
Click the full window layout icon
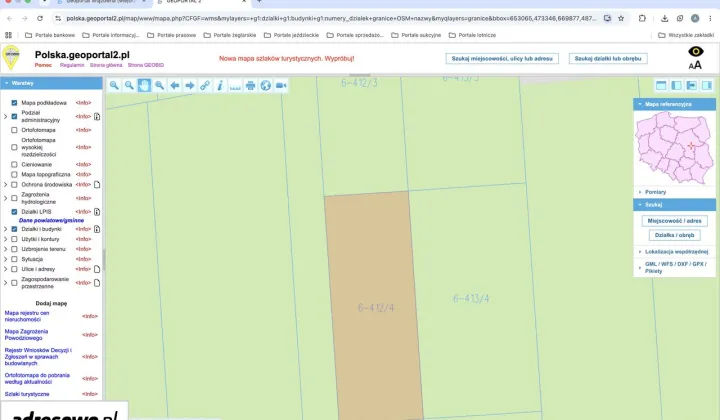tap(661, 85)
